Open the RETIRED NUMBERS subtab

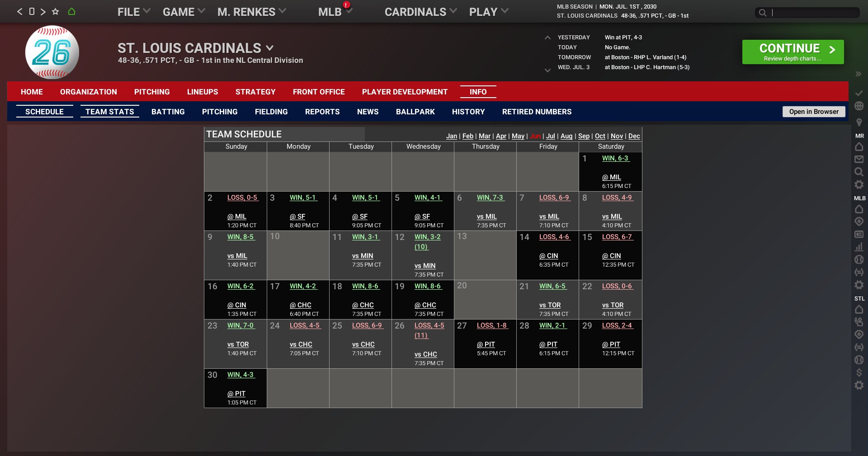537,112
